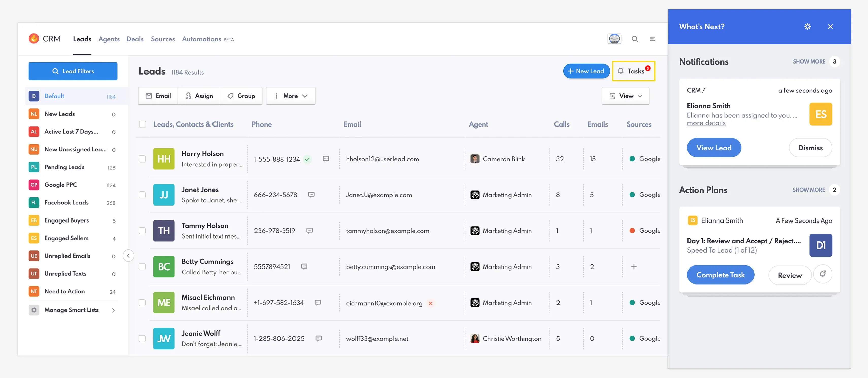Click snooze icon button next to Review
868x378 pixels.
pos(823,274)
